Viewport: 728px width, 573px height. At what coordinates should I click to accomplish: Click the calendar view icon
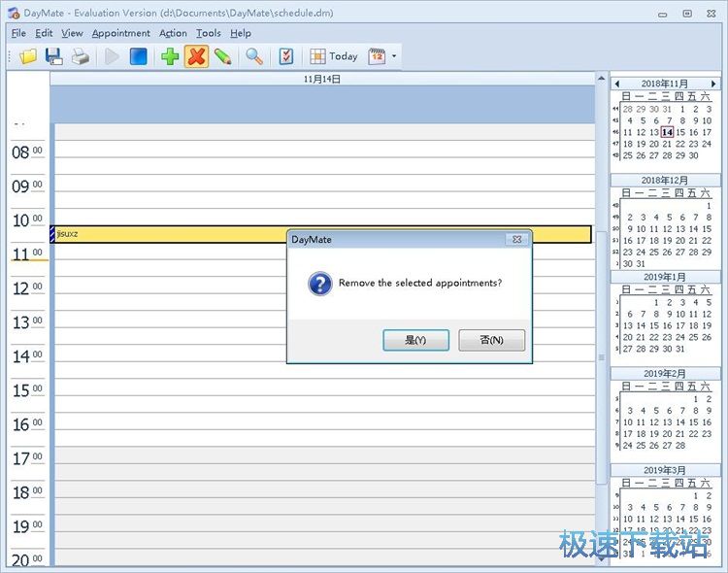point(377,56)
